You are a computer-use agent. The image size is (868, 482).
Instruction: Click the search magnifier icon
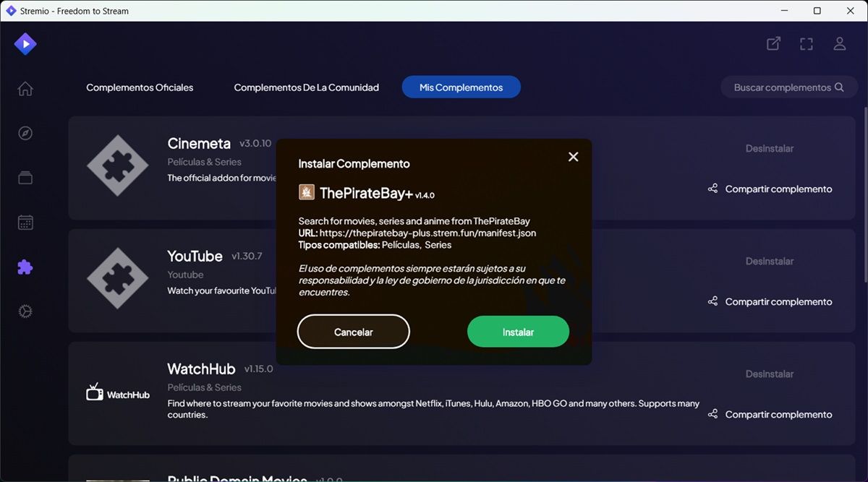pyautogui.click(x=839, y=87)
